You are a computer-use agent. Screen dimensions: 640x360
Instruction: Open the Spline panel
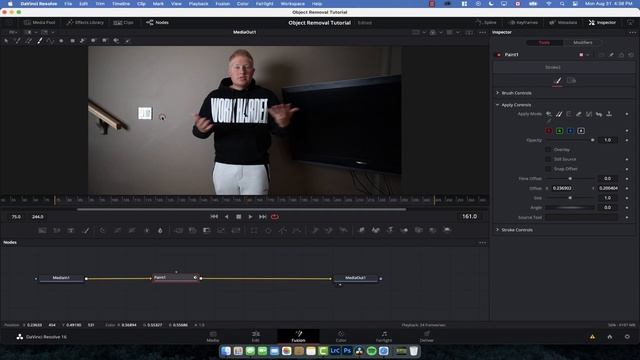point(486,22)
